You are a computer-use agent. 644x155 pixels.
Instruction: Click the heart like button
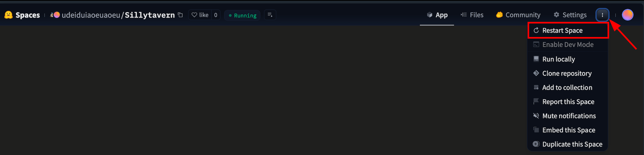200,15
